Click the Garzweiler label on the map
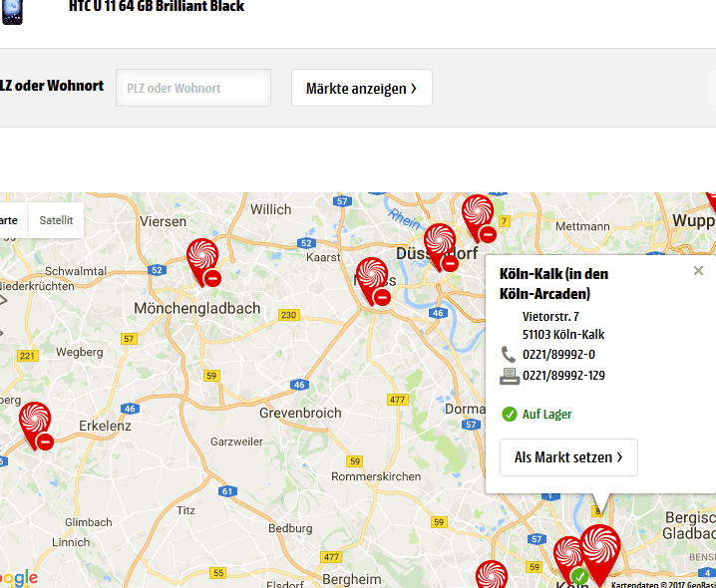The width and height of the screenshot is (716, 588). click(236, 441)
